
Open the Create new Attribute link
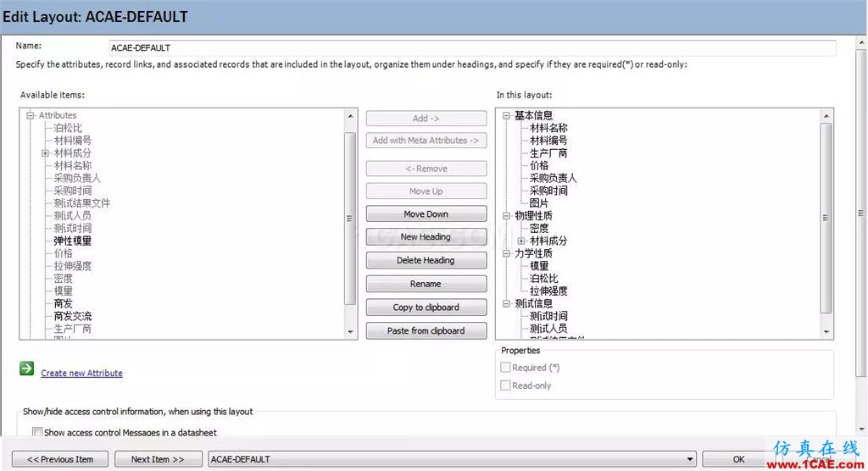81,373
